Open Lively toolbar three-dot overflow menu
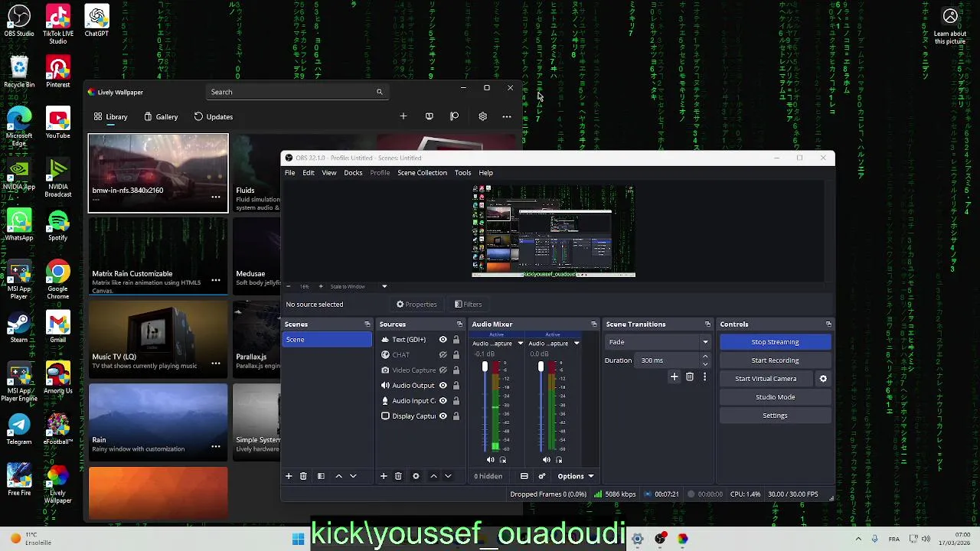Viewport: 980px width, 551px height. point(507,116)
